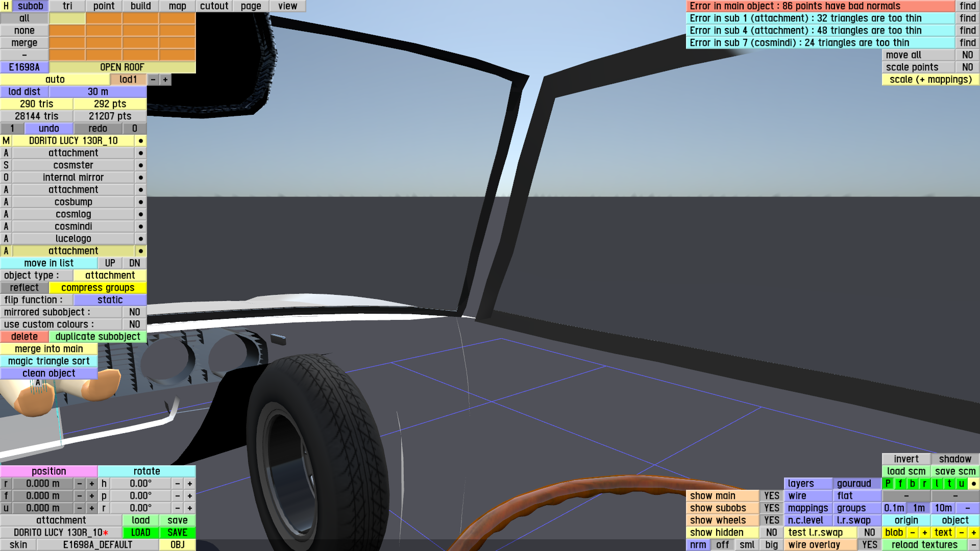Click the H button in top-left corner
Screen dimensions: 980x551
[x=6, y=6]
